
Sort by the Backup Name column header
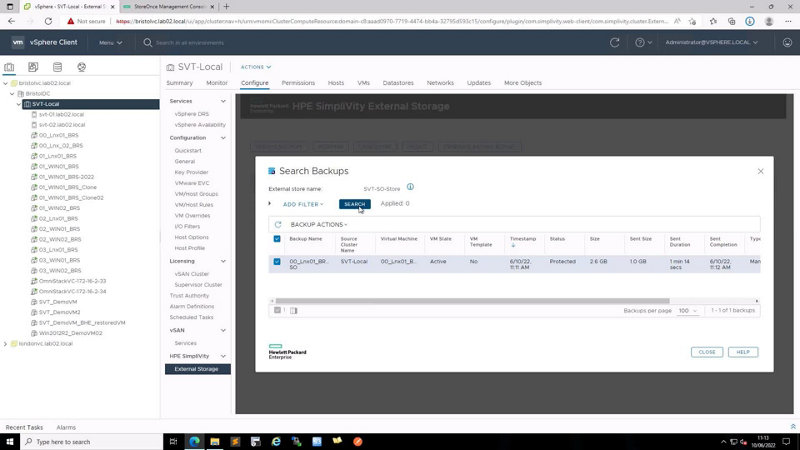coord(306,239)
